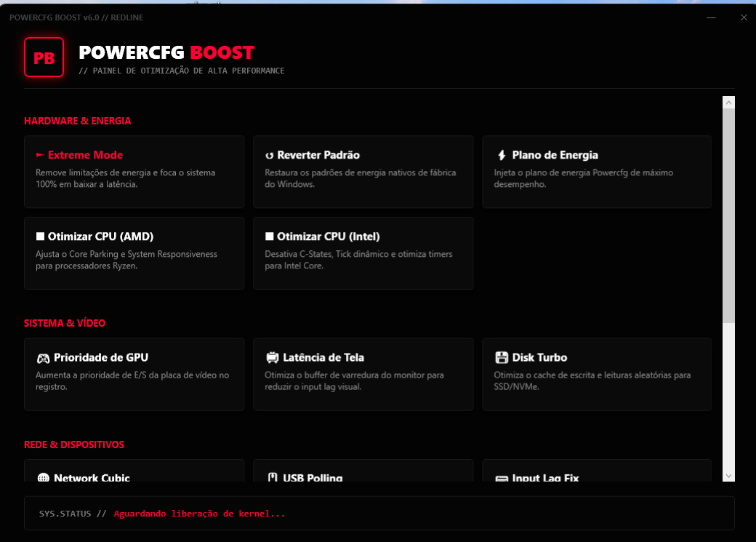The width and height of the screenshot is (756, 542).
Task: Click the Plano de Energia lightning icon
Action: tap(502, 155)
